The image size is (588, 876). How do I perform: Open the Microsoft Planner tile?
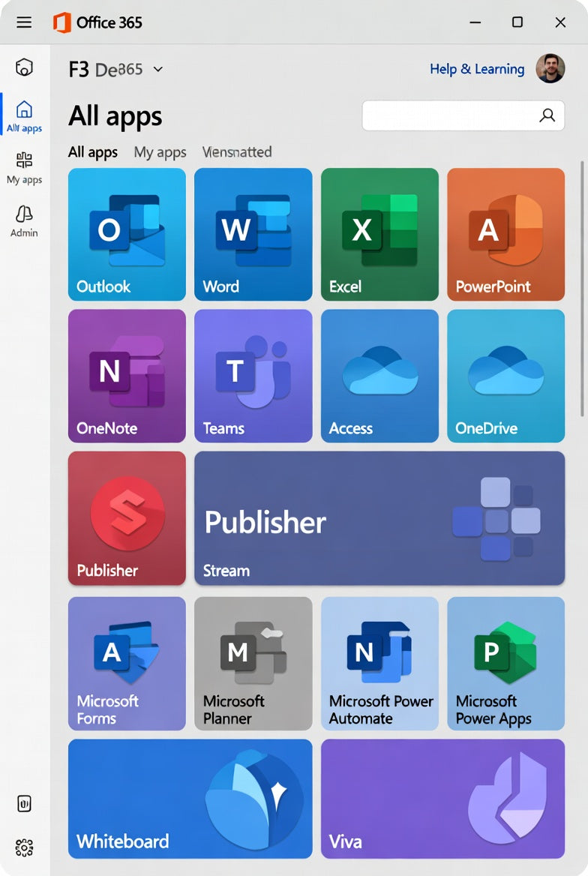[253, 664]
